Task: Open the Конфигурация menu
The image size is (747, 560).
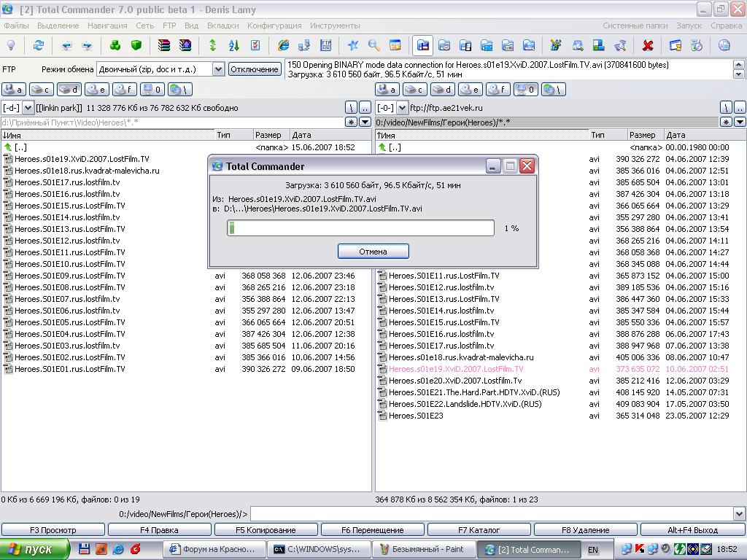Action: (274, 26)
